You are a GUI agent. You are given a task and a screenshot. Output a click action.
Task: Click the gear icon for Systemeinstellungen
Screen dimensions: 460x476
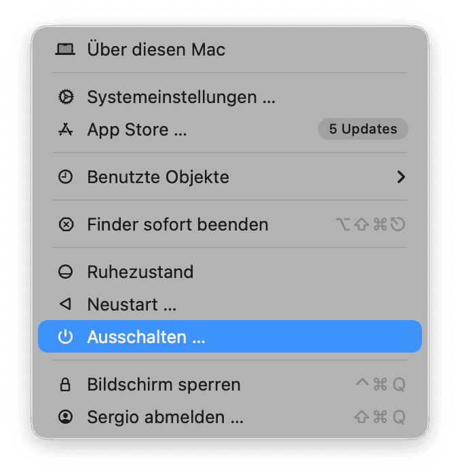tap(65, 97)
